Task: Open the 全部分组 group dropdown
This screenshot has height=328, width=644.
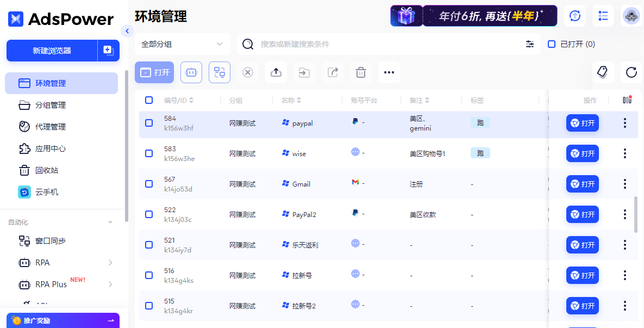Action: pos(183,44)
